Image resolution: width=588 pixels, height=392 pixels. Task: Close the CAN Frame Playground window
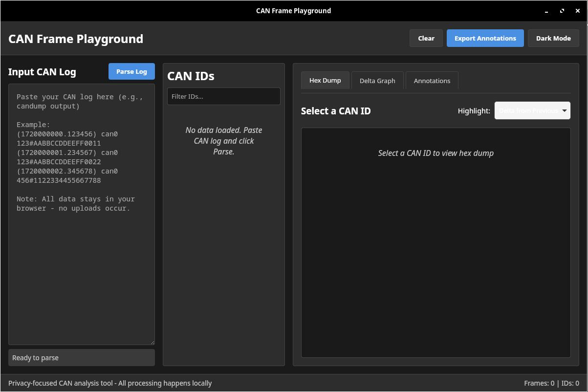coord(578,11)
